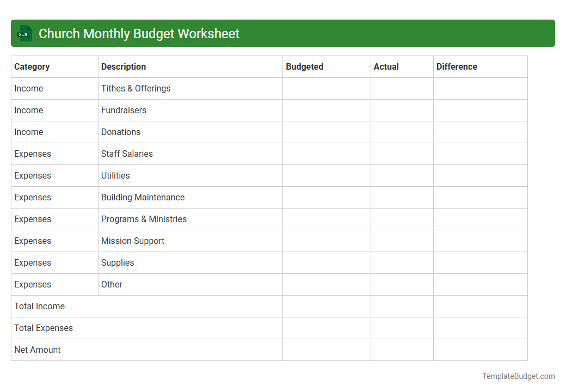Click the Net Amount row label

(x=37, y=350)
